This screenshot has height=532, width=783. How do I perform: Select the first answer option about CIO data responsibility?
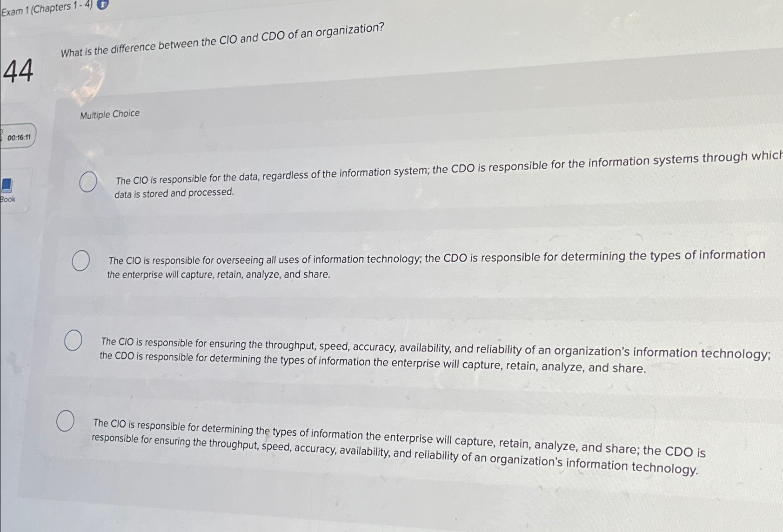point(87,181)
